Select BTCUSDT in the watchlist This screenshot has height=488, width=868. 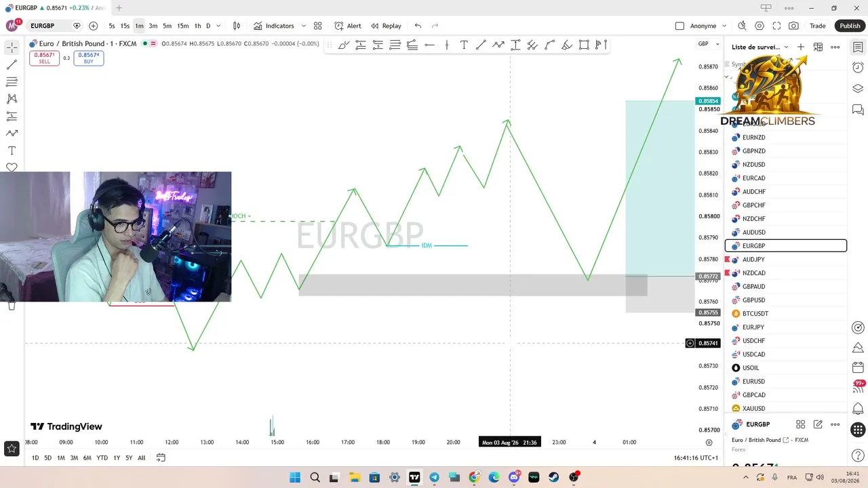[x=786, y=314]
